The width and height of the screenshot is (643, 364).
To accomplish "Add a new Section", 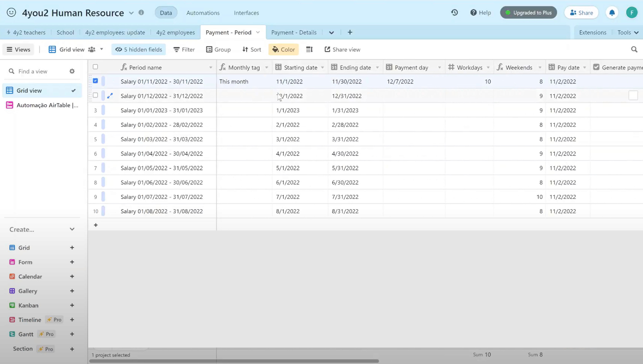I will 72,349.
